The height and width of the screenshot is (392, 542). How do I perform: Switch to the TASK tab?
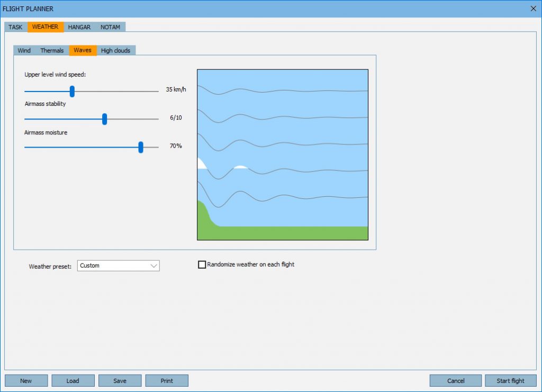(15, 27)
